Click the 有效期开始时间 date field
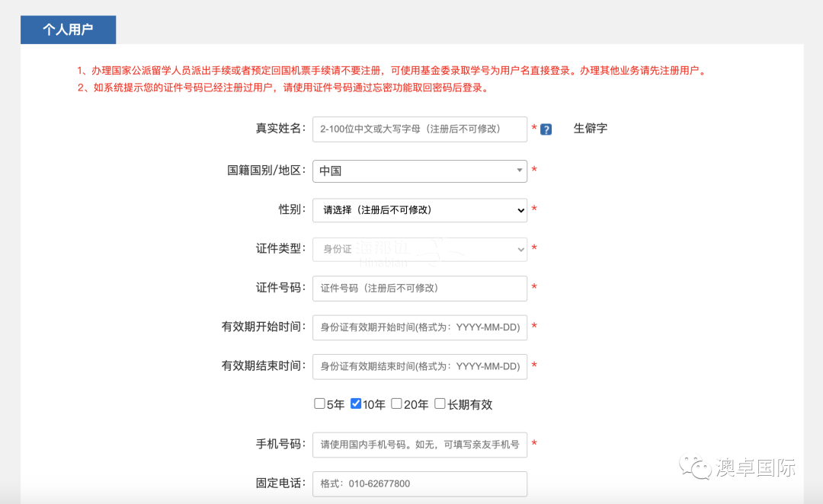The image size is (823, 504). tap(419, 327)
